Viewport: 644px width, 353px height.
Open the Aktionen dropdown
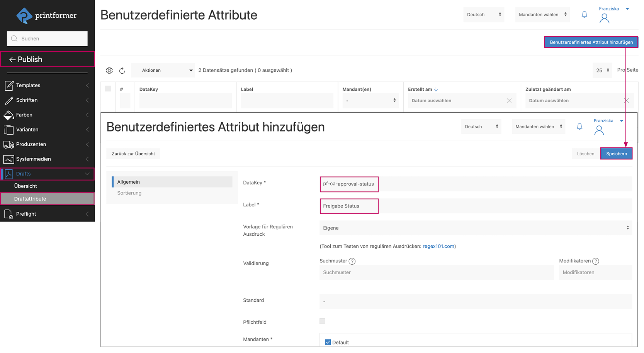click(163, 70)
